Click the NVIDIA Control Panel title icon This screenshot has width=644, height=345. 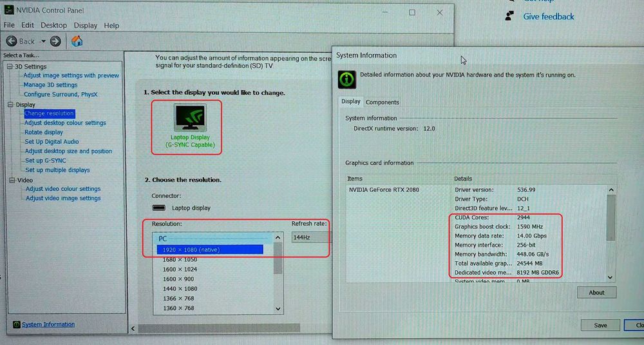(8, 10)
